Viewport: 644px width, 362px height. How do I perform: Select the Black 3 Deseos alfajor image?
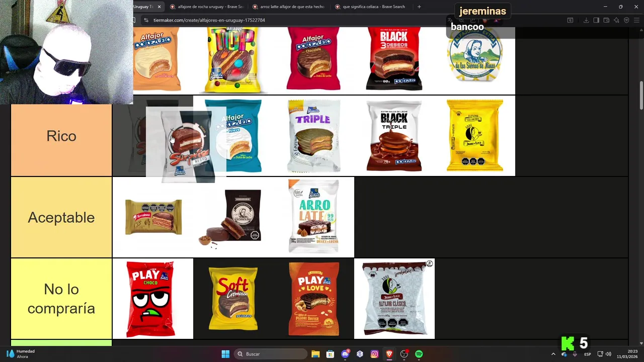click(x=394, y=59)
